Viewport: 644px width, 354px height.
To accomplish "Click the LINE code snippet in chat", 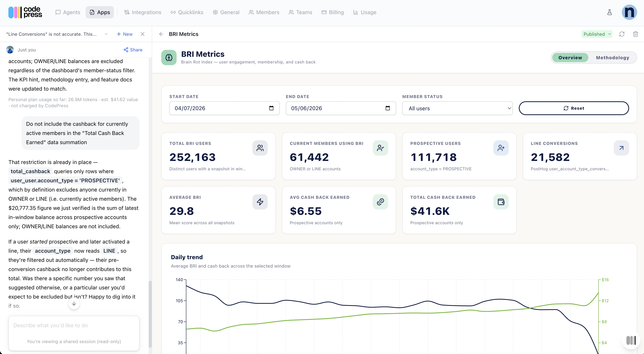I will tap(109, 251).
